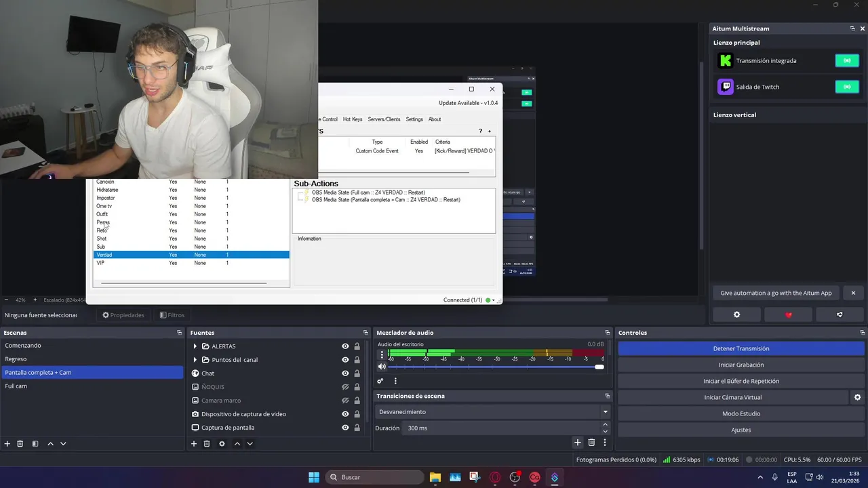Remove the scene transition with the trash icon
The height and width of the screenshot is (488, 868).
(x=591, y=443)
